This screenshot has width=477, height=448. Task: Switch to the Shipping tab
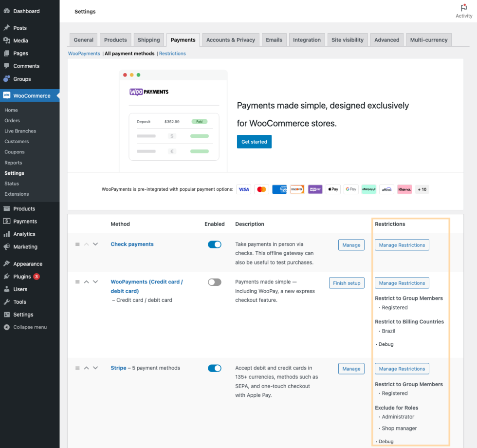(149, 40)
